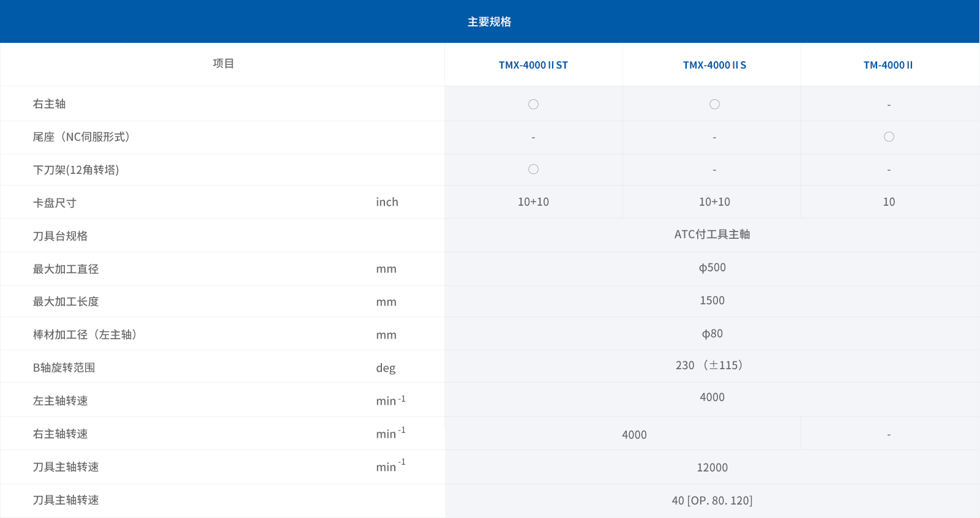Image resolution: width=980 pixels, height=518 pixels.
Task: Click the 右主轴 row label
Action: (x=49, y=104)
